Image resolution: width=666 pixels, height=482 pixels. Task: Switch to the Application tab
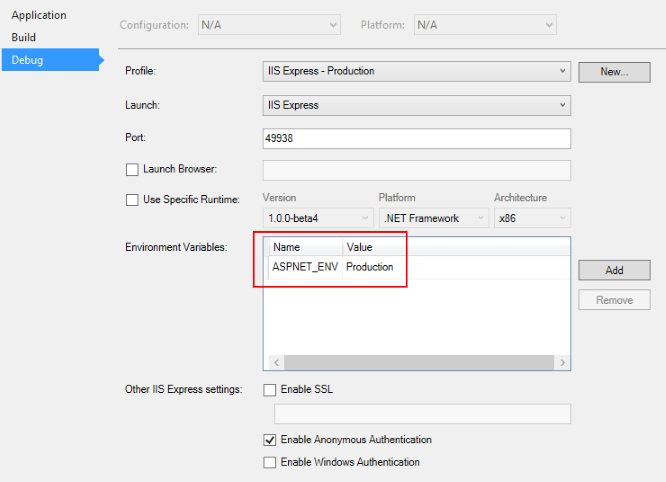39,15
